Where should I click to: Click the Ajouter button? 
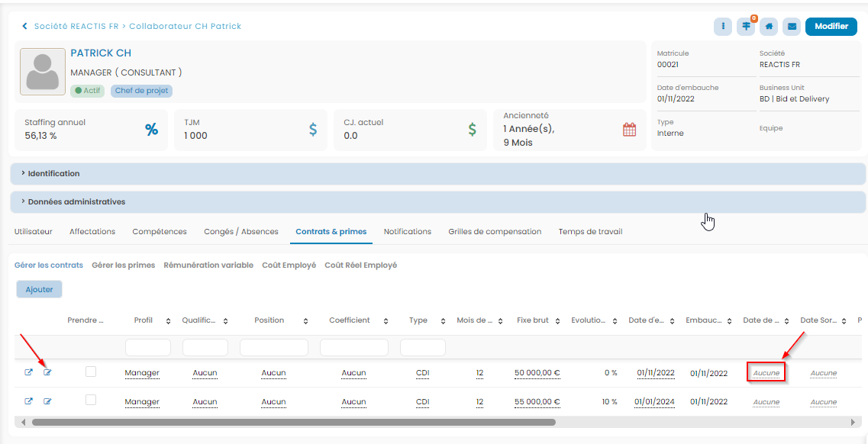tap(39, 289)
